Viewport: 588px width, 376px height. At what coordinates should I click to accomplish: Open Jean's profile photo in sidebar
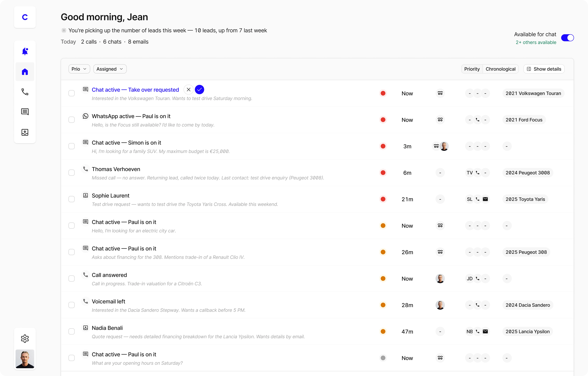25,359
